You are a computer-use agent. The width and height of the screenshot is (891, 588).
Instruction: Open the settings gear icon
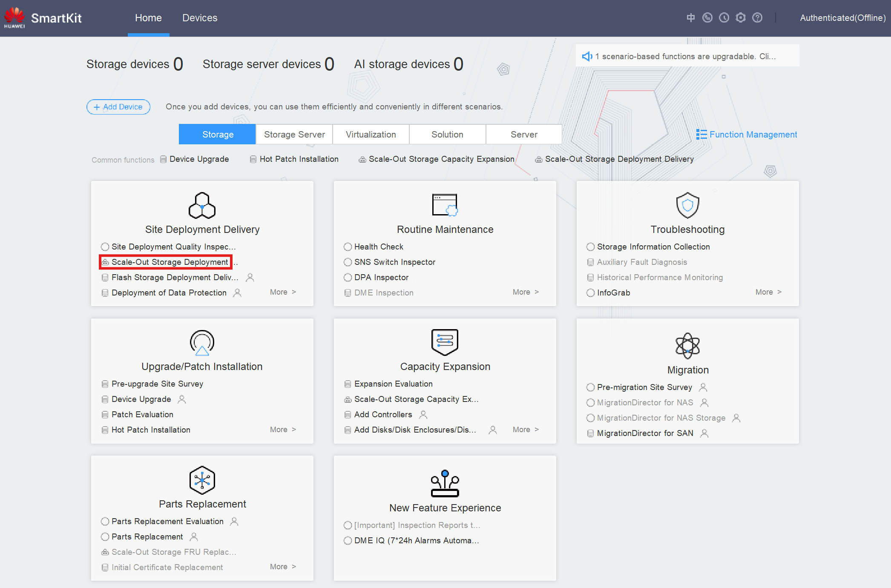point(741,17)
